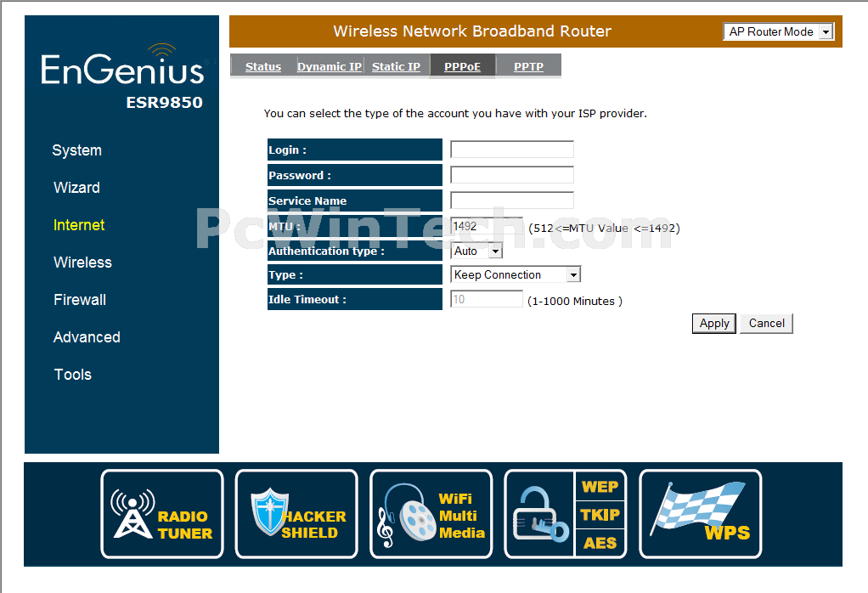Click the WiFi Multi Media icon
The image size is (868, 593).
[431, 514]
